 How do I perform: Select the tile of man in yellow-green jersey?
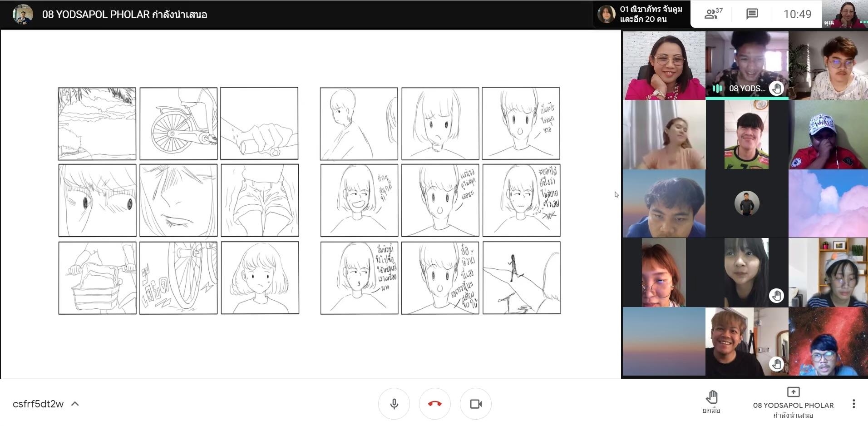747,135
